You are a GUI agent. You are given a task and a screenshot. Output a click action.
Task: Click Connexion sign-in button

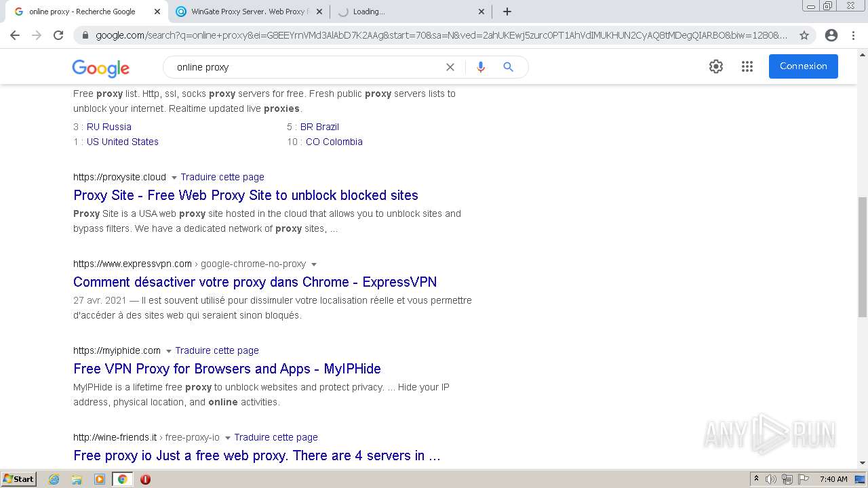[x=804, y=66]
